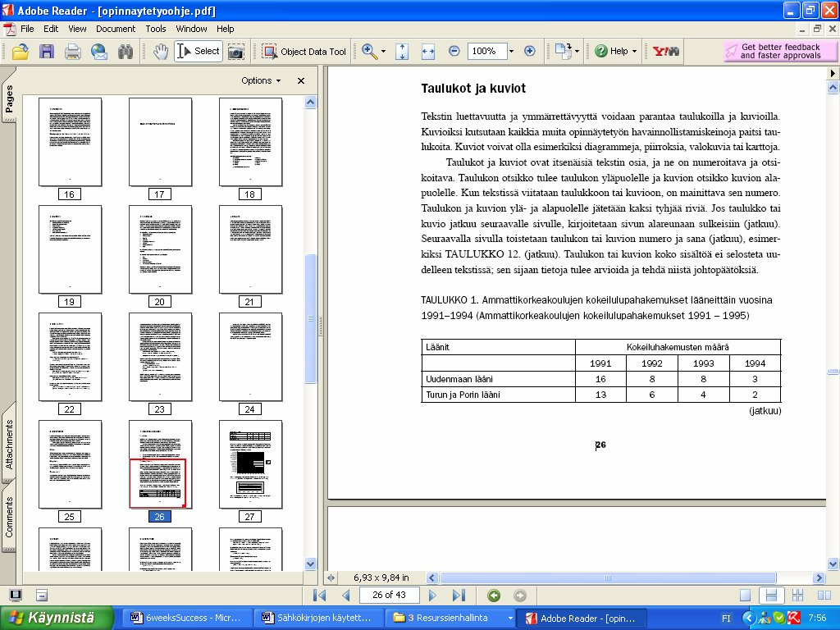This screenshot has height=630, width=840.
Task: Open the Edit menu
Action: [51, 29]
